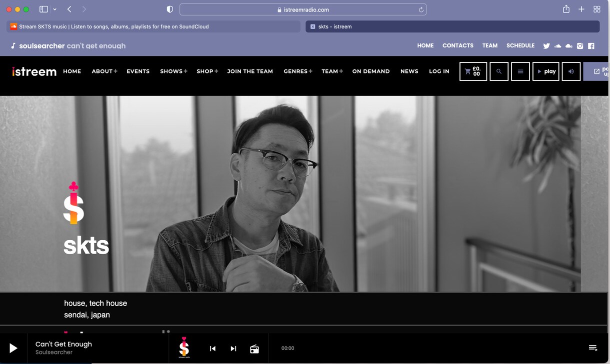Expand the TEAM menu in black navbar
This screenshot has height=364, width=610.
332,71
